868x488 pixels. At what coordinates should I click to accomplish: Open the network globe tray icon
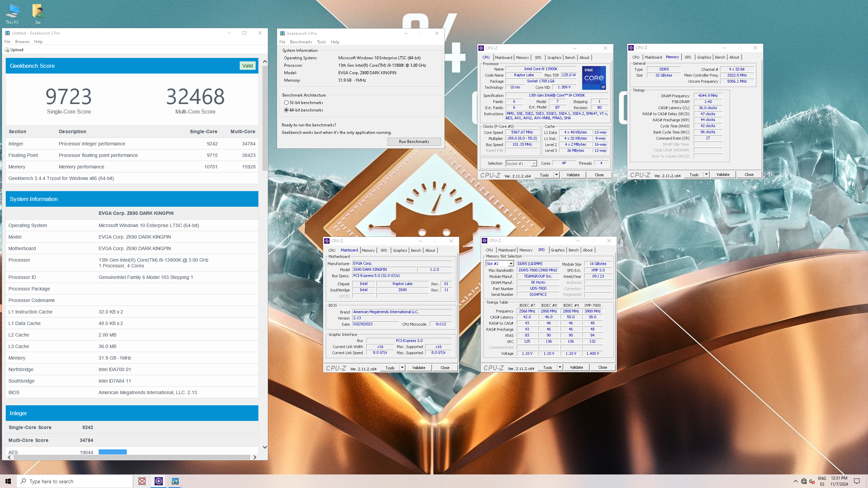[x=804, y=481]
